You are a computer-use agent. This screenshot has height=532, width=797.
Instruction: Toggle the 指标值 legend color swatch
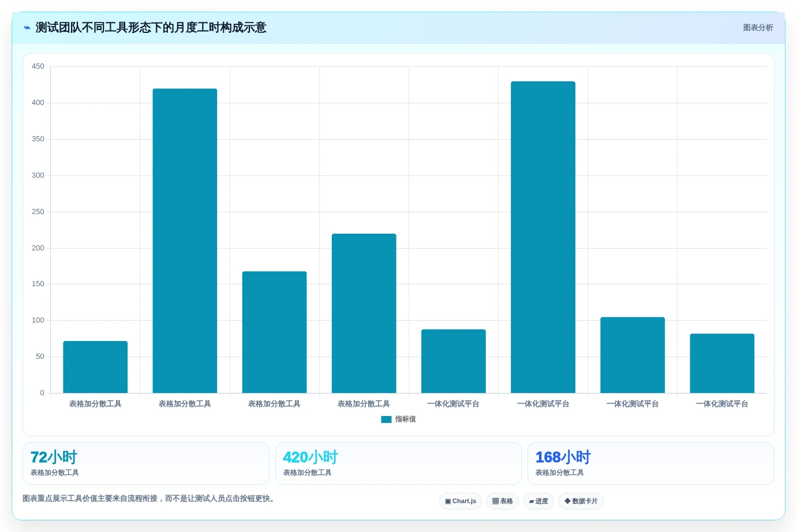coord(386,419)
